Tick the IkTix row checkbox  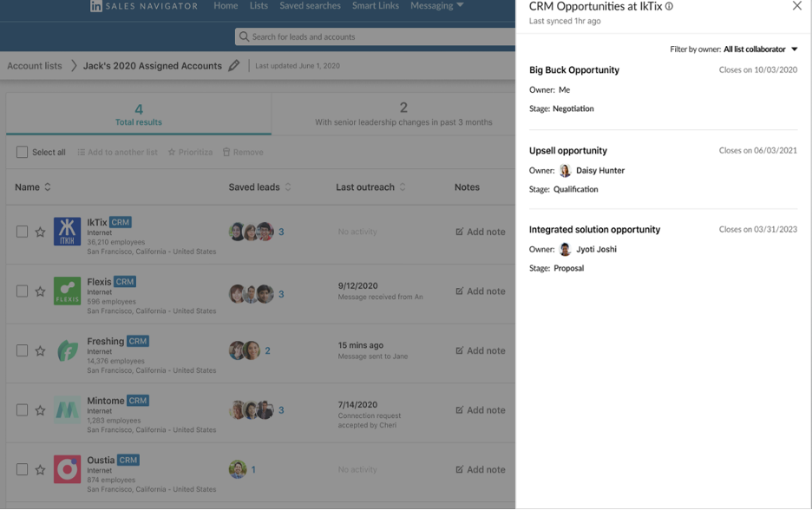(x=22, y=232)
